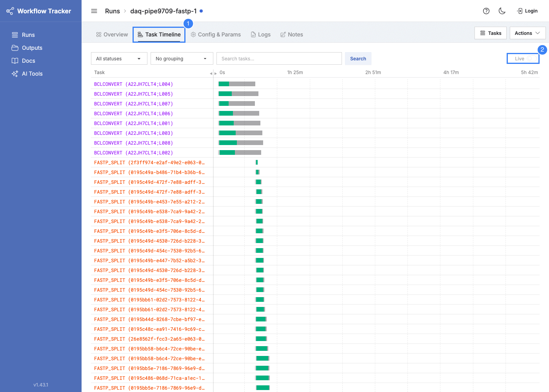The image size is (549, 392).
Task: Focus the Search tasks input field
Action: [x=279, y=58]
